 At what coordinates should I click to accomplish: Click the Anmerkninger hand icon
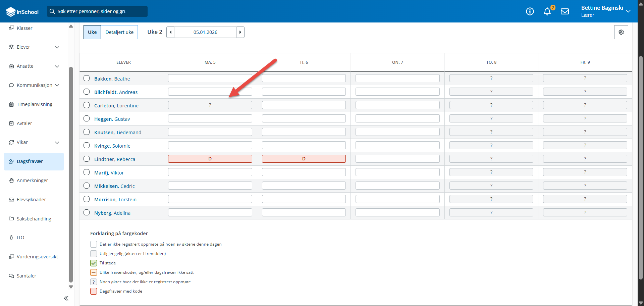point(11,181)
